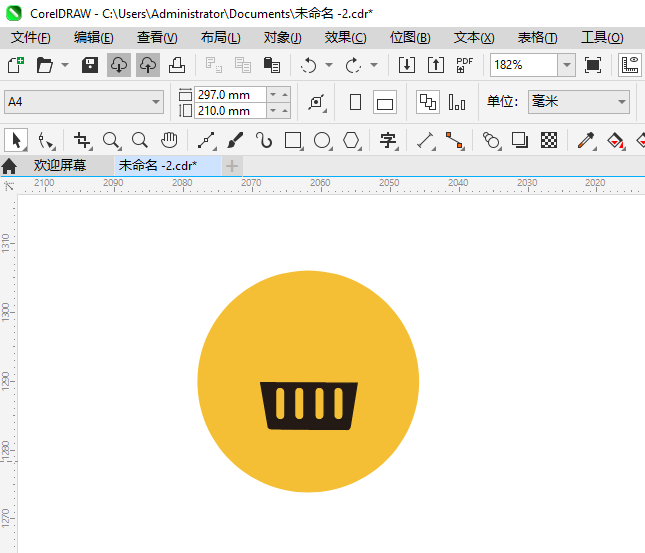The width and height of the screenshot is (645, 553).
Task: Click the 182% zoom input field
Action: click(524, 65)
